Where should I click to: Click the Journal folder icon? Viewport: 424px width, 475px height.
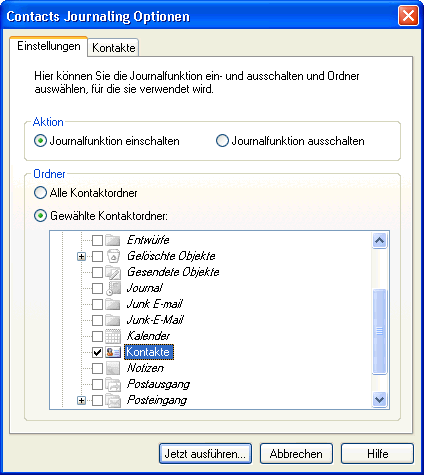point(113,288)
